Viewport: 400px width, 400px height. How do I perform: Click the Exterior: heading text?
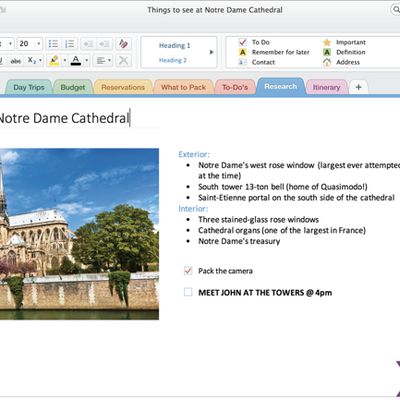[x=194, y=154]
